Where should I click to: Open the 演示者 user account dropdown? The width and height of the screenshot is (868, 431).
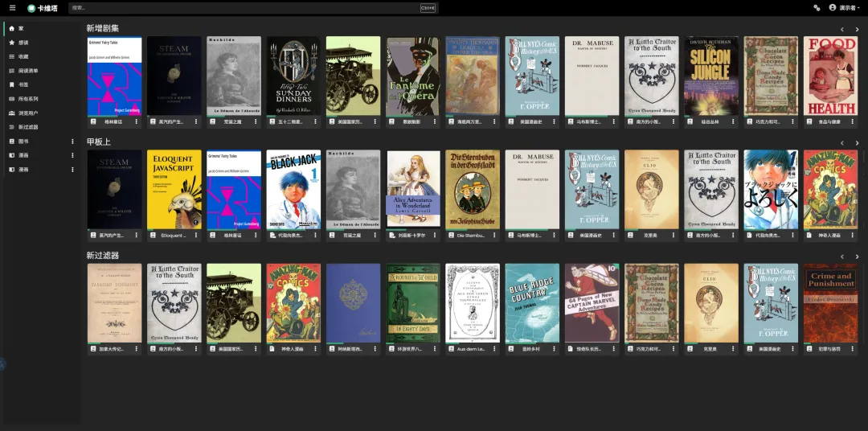844,8
